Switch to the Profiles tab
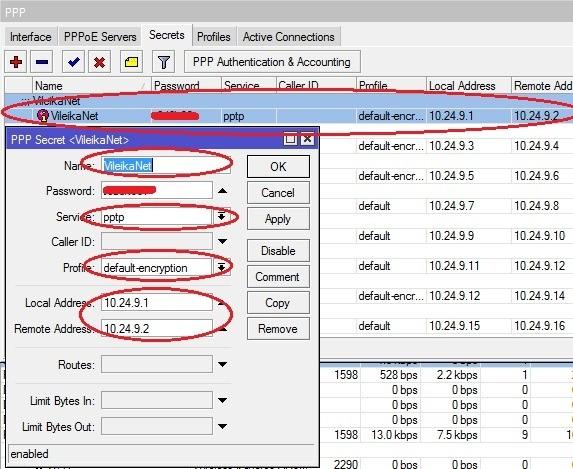 tap(214, 37)
